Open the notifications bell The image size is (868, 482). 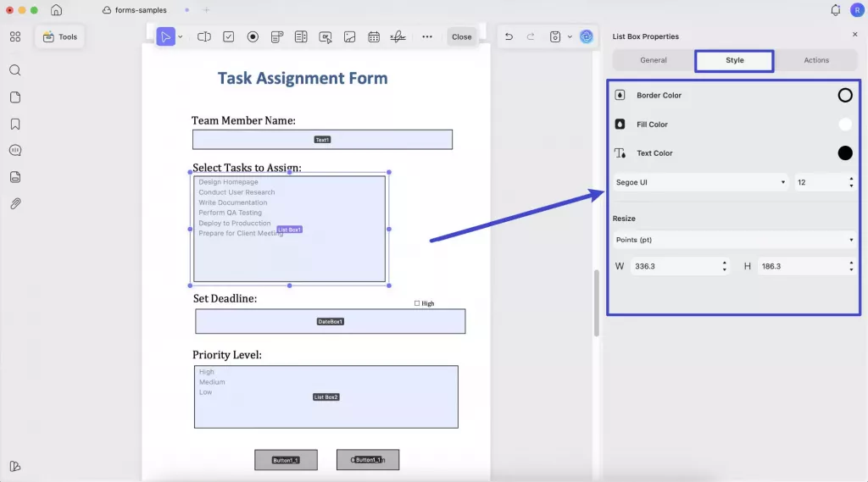point(835,10)
